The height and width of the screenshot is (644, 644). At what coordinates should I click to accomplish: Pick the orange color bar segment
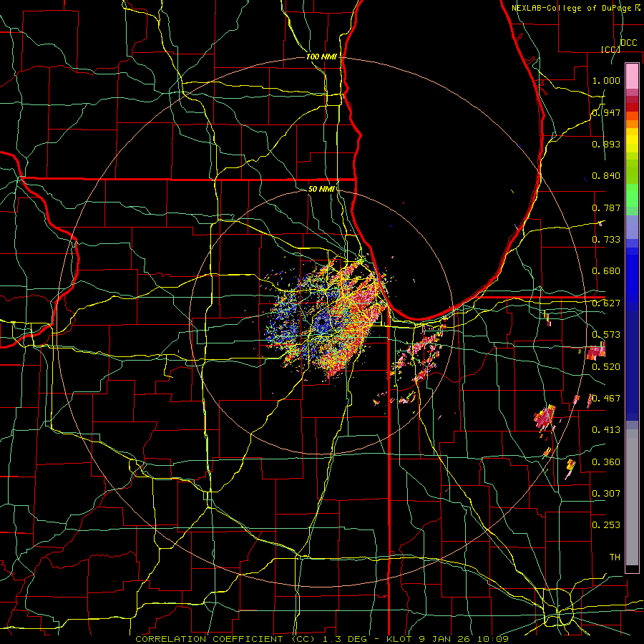[x=632, y=124]
